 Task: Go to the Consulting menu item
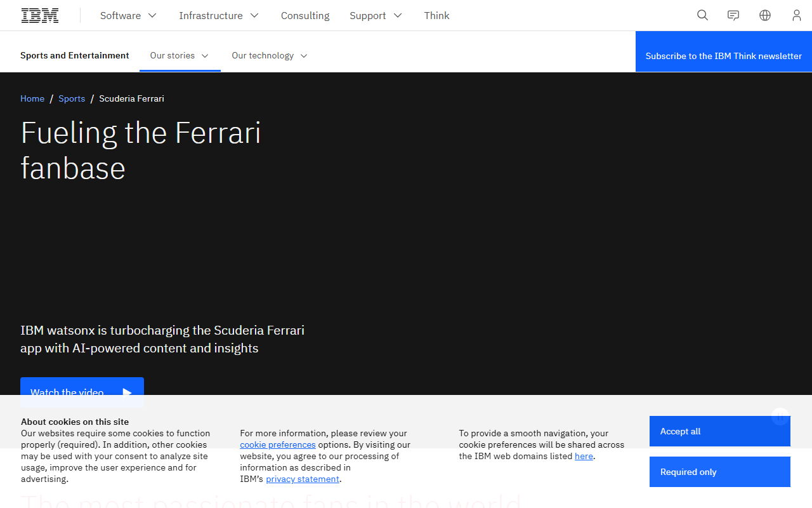pos(305,15)
